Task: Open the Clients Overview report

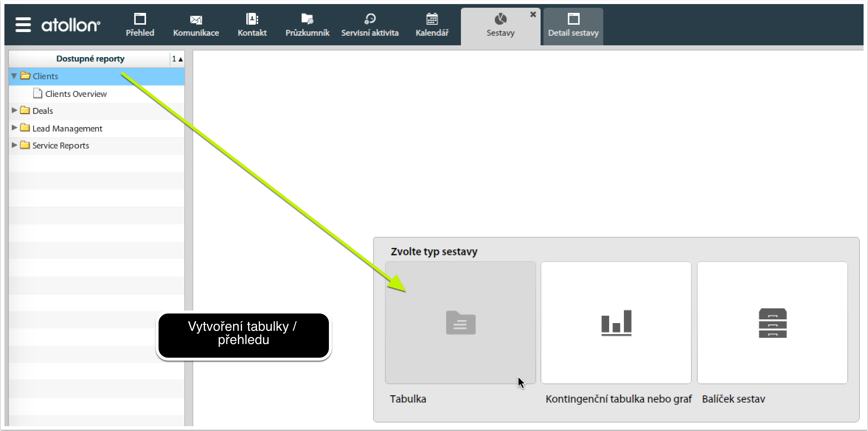Action: [x=76, y=94]
